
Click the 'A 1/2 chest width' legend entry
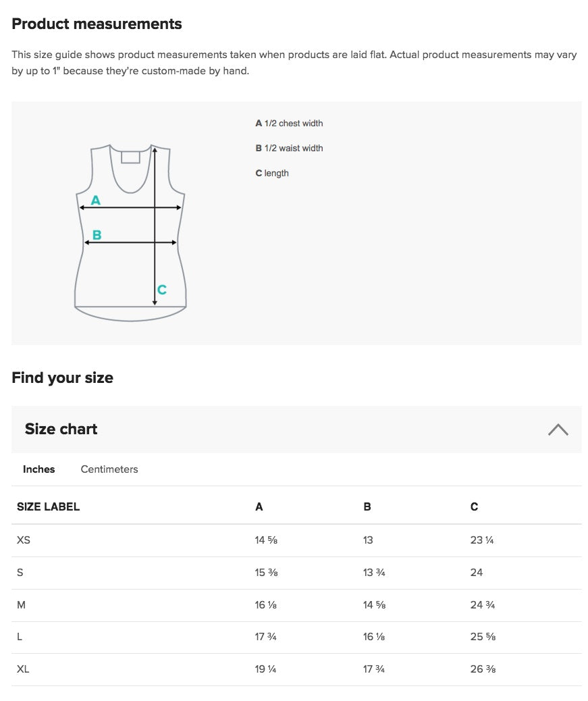coord(289,124)
